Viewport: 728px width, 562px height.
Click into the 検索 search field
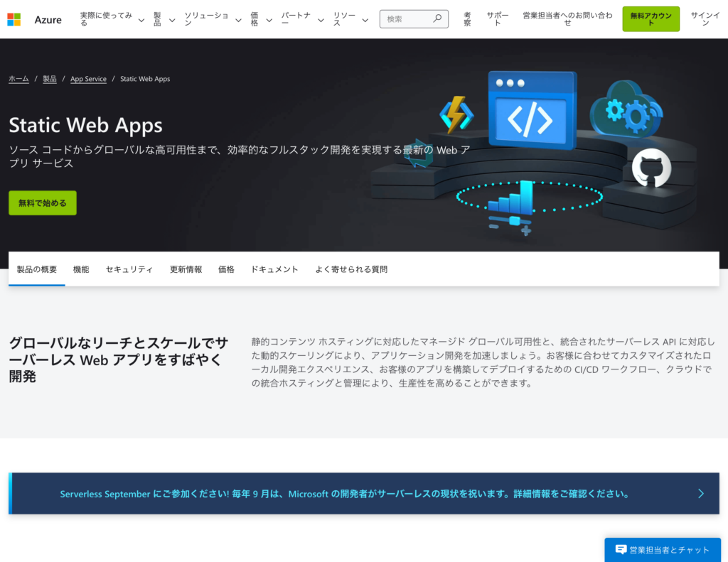click(x=407, y=19)
